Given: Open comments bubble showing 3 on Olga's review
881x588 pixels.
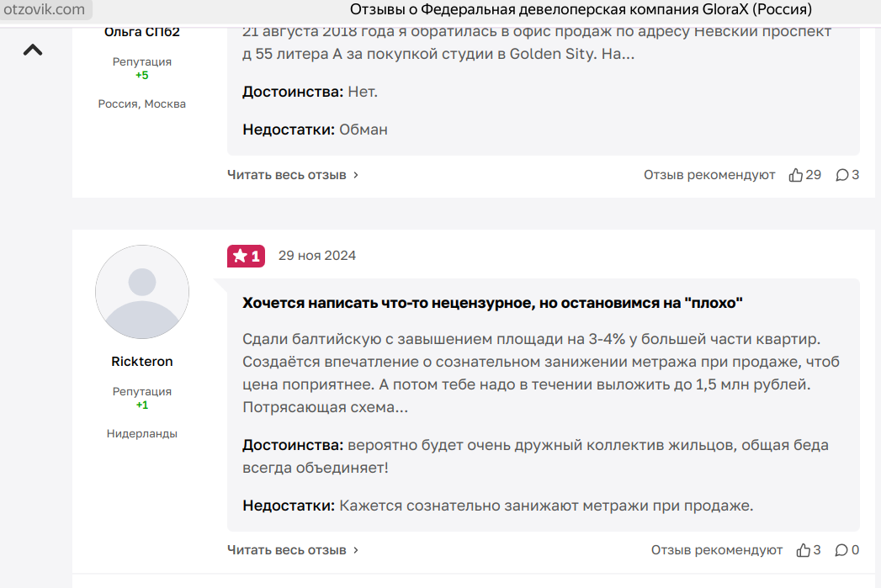Looking at the screenshot, I should 847,175.
